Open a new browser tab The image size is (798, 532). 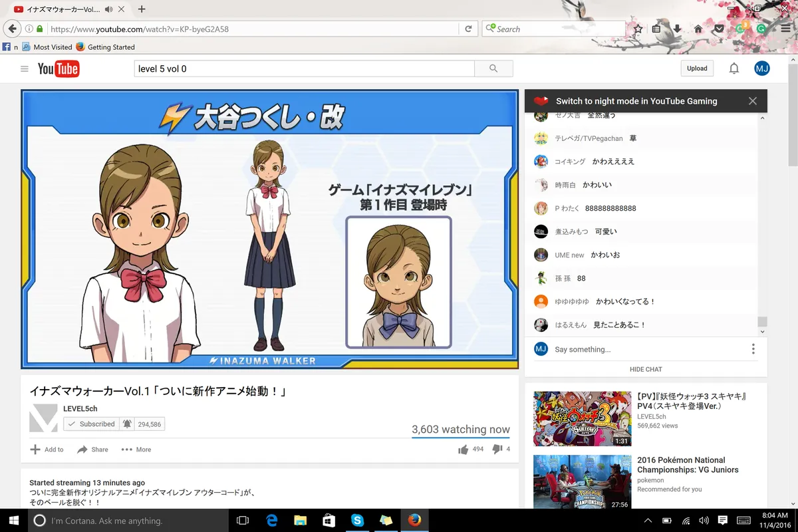click(x=142, y=9)
